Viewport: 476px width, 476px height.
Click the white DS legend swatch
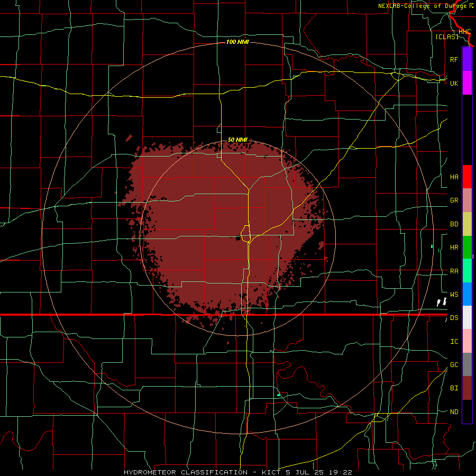467,317
